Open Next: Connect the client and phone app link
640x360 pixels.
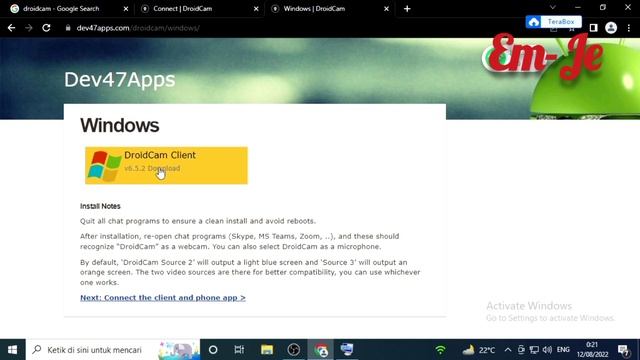[x=163, y=298]
